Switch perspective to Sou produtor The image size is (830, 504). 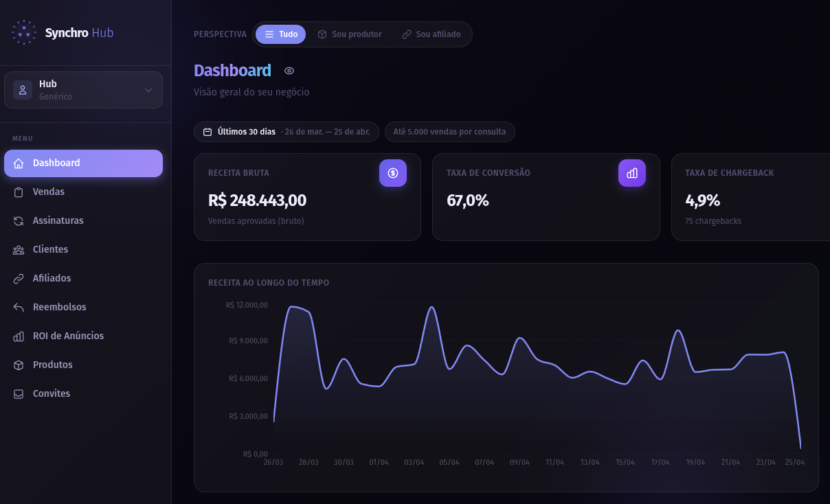[349, 34]
